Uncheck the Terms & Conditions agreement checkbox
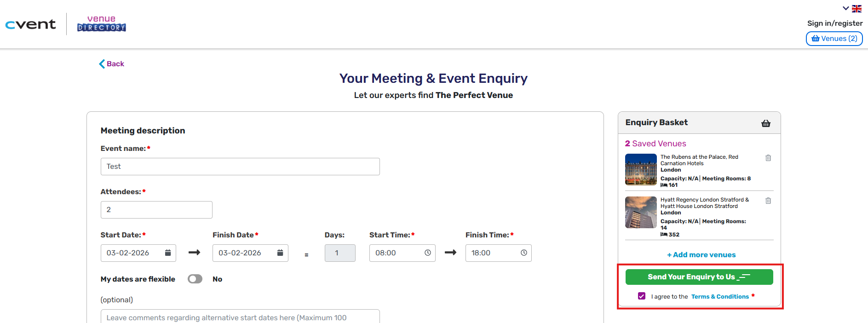Viewport: 868px width, 323px height. 642,296
